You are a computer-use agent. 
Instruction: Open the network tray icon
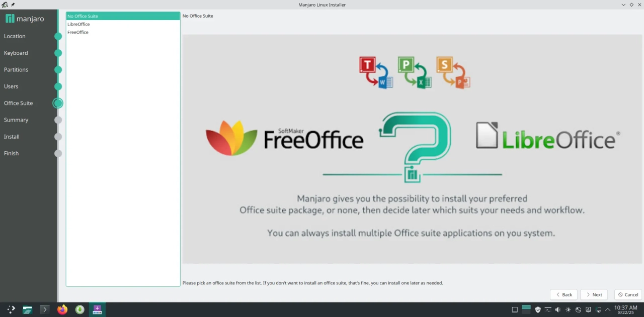pyautogui.click(x=598, y=309)
